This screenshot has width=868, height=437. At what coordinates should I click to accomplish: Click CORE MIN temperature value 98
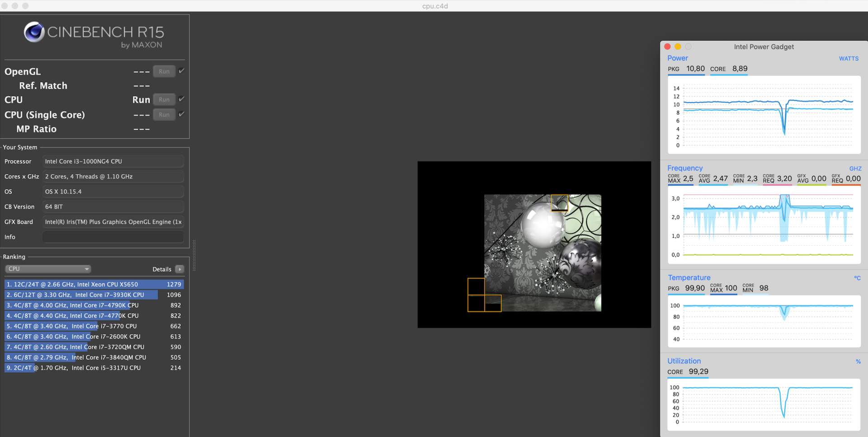764,288
